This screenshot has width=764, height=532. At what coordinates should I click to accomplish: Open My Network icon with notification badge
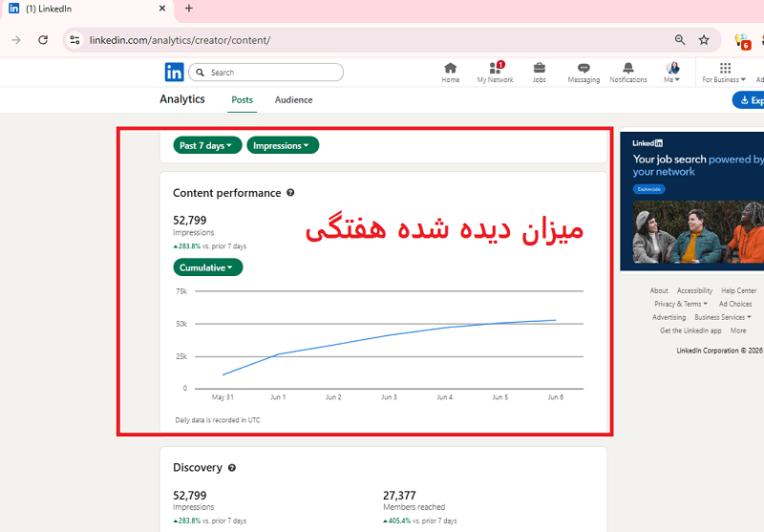click(x=495, y=73)
